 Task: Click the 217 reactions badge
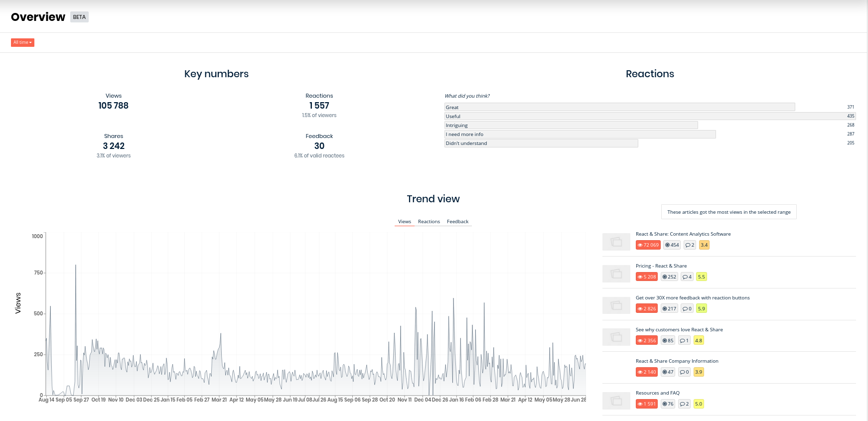point(669,309)
